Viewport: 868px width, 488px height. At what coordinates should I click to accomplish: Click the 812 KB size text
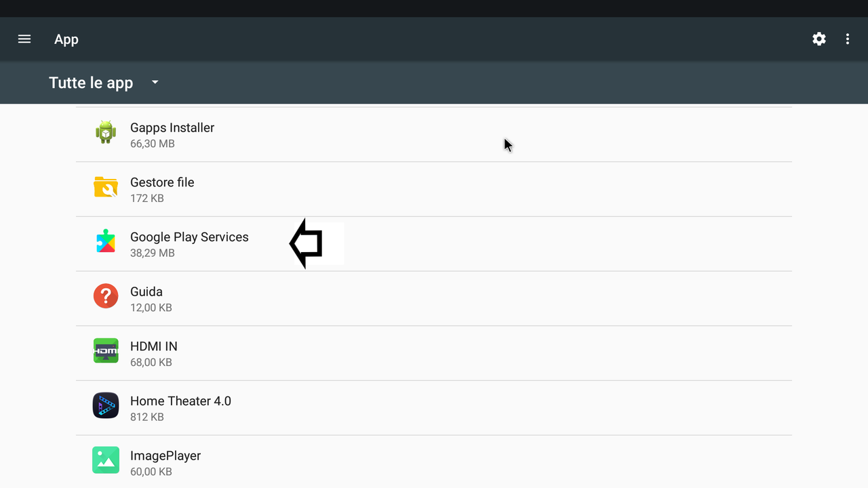point(147,417)
